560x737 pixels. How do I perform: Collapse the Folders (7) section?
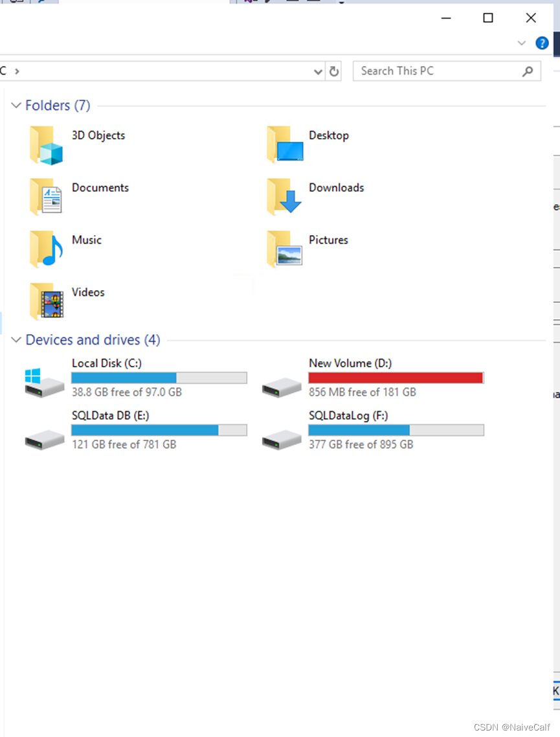point(16,105)
